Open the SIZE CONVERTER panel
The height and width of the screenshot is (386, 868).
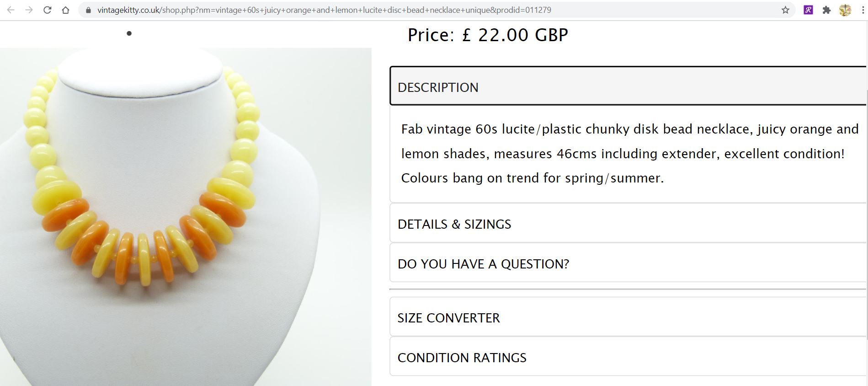tap(628, 318)
